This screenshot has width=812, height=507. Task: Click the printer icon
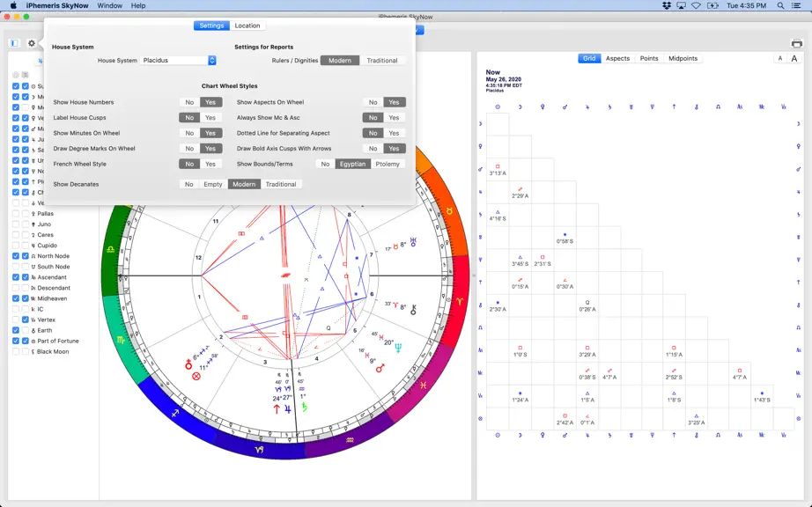click(x=796, y=43)
